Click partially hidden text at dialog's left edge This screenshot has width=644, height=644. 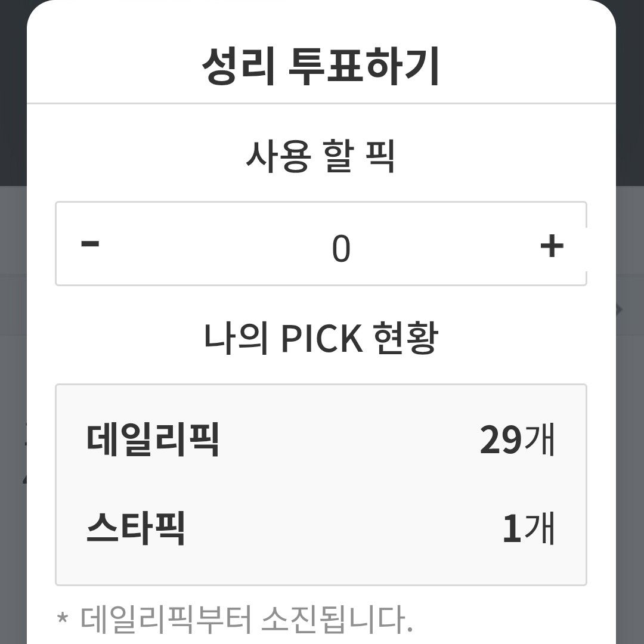[26, 465]
